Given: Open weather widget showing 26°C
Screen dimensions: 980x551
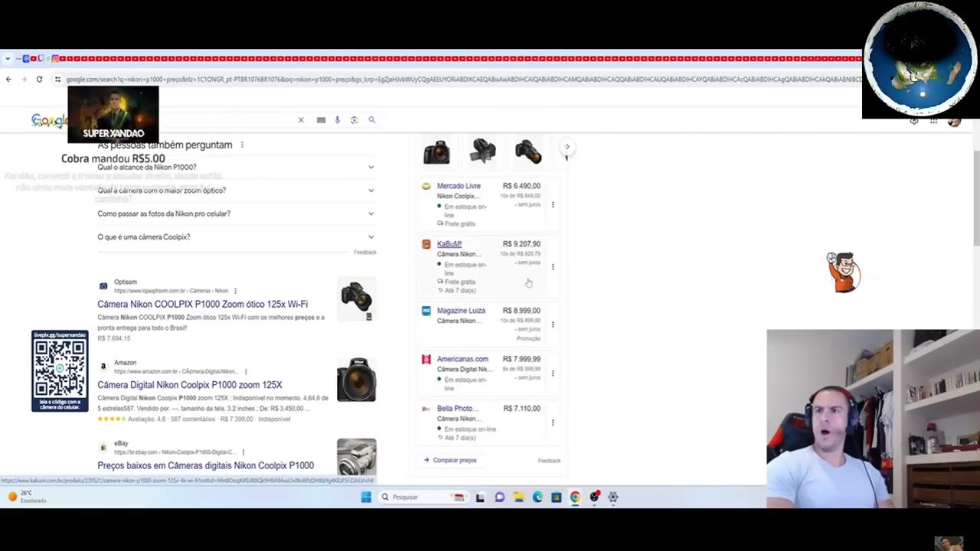Looking at the screenshot, I should pos(28,497).
